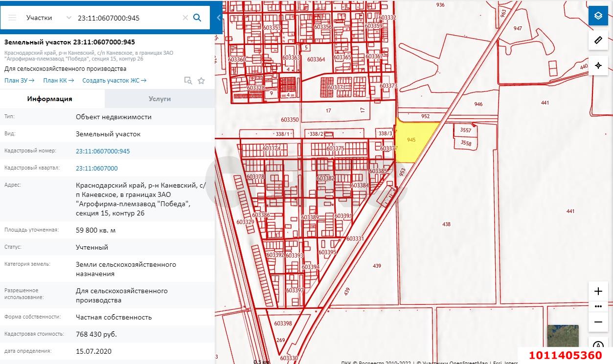Switch basemap via satellite thumbnail
The height and width of the screenshot is (364, 613).
point(563,337)
